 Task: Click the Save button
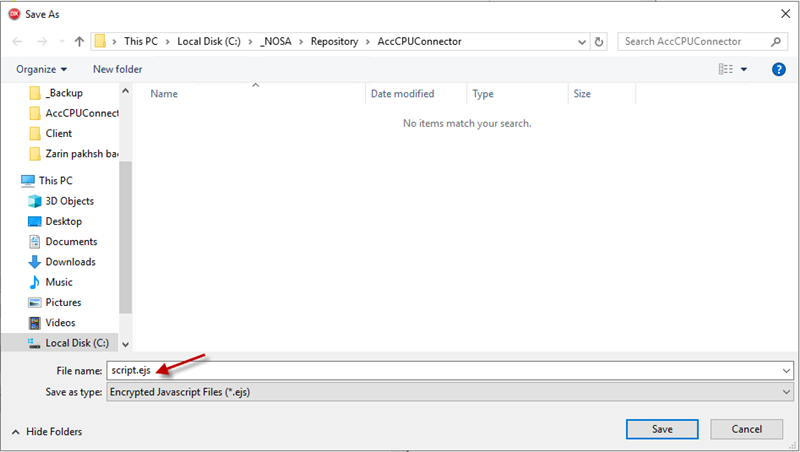tap(662, 429)
